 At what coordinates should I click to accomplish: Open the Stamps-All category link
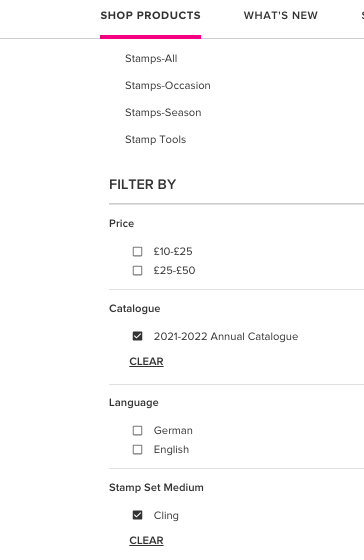(x=151, y=58)
